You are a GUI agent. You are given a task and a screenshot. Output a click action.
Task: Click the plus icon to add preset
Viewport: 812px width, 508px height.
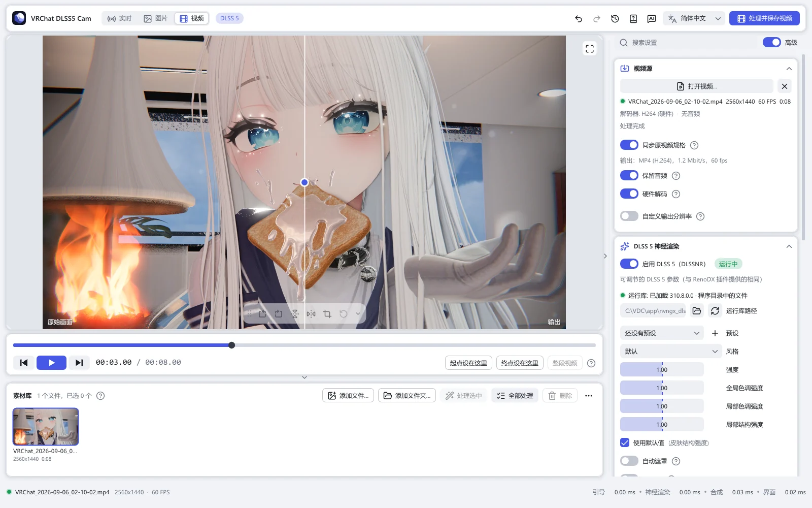tap(715, 333)
